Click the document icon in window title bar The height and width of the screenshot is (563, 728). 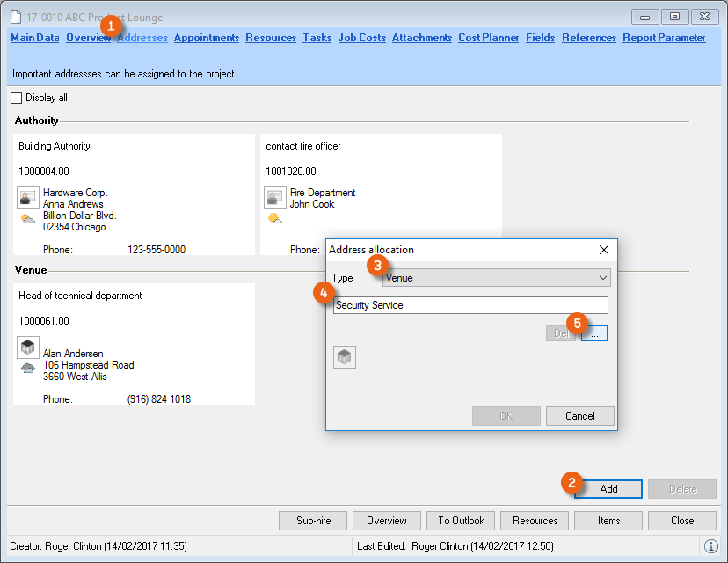(15, 18)
